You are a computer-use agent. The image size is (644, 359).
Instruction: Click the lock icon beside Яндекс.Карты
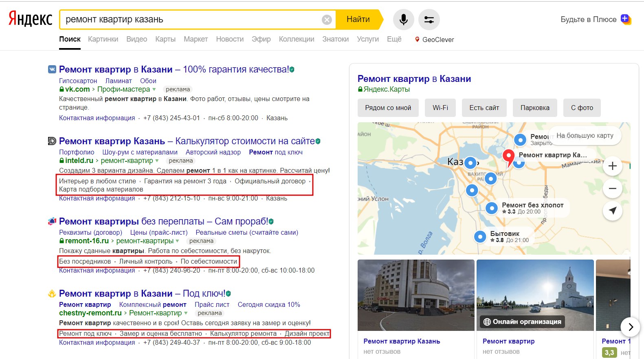pyautogui.click(x=360, y=89)
